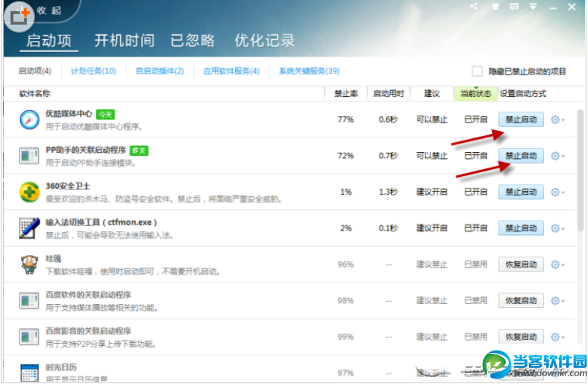Click the 99% value in 百度影音 row
Image resolution: width=588 pixels, height=384 pixels.
pos(345,337)
